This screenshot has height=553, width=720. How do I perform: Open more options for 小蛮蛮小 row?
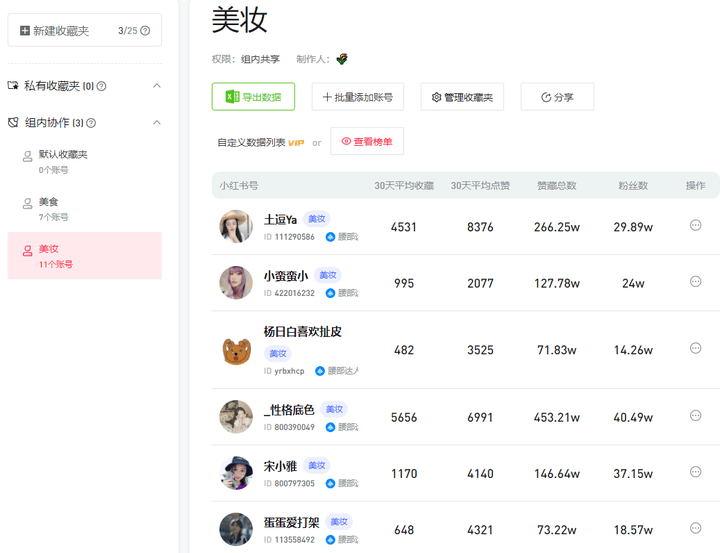pyautogui.click(x=695, y=282)
